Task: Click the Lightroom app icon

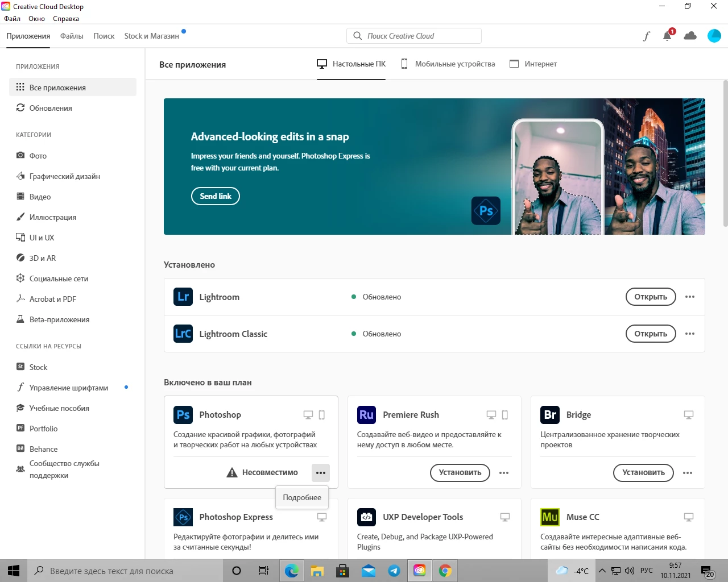Action: 183,297
